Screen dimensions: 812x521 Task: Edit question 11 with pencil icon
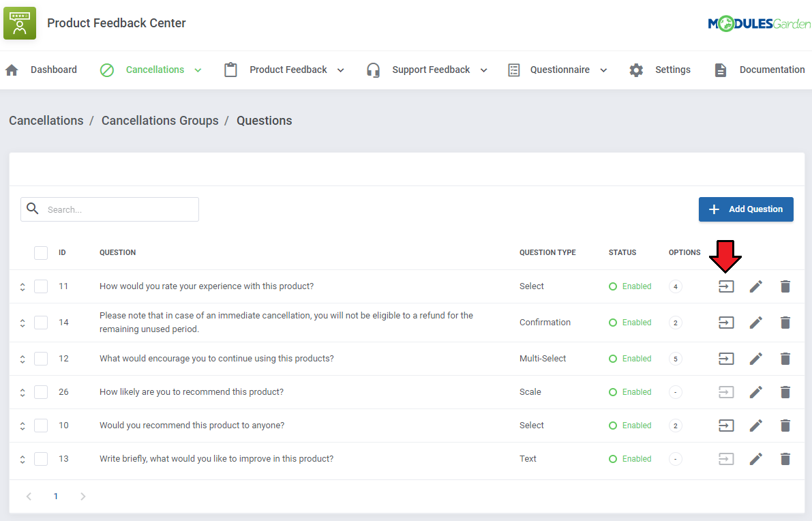[756, 286]
